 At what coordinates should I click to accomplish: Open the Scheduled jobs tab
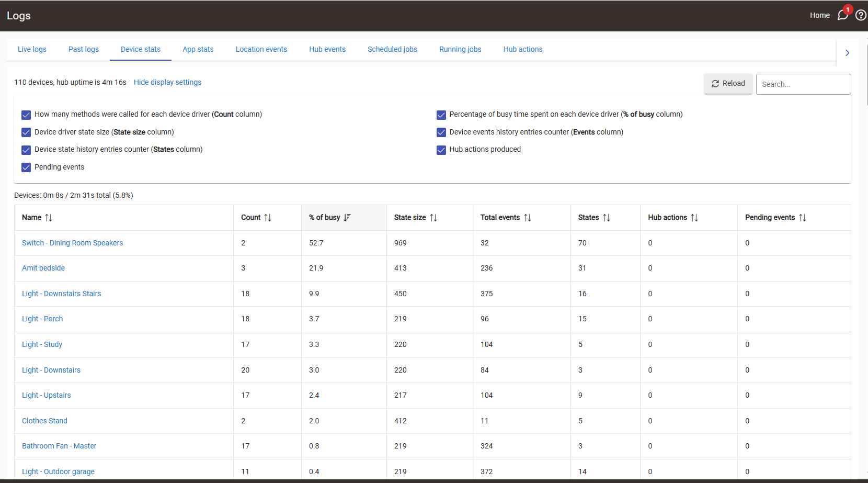392,49
